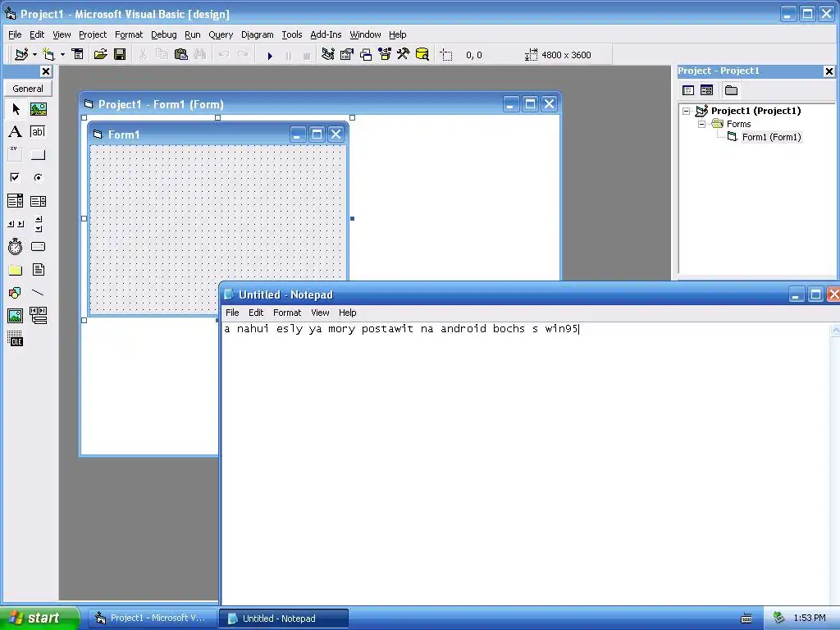Switch to Project1 - Microsoft Visual Basic taskbar button
840x630 pixels.
click(152, 618)
